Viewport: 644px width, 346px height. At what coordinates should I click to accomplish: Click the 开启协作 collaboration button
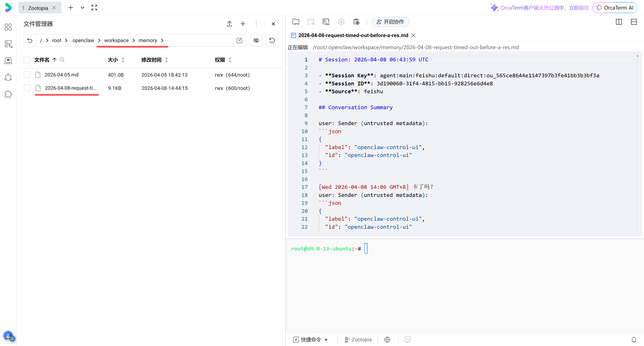click(390, 22)
